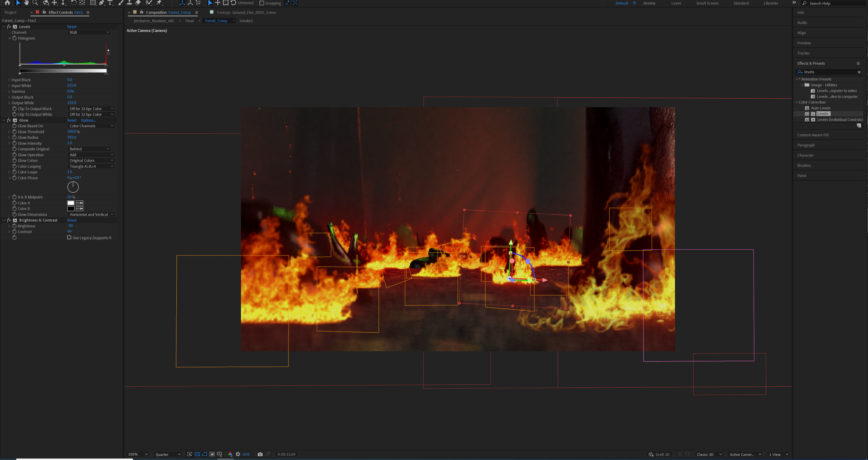Check Use Legacy option for Brightness & Contrast

pyautogui.click(x=69, y=237)
